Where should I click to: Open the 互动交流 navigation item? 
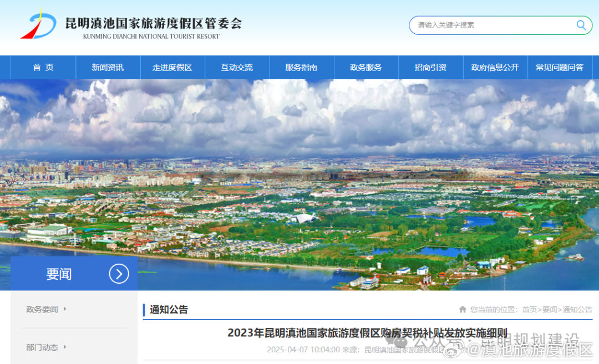coord(237,68)
